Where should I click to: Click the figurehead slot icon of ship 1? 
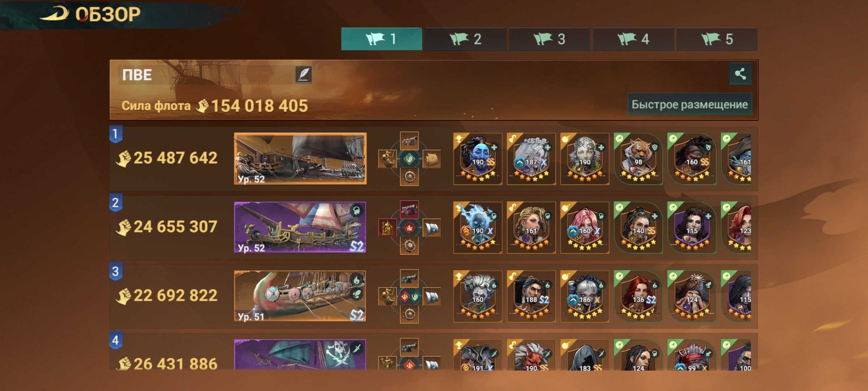point(387,159)
